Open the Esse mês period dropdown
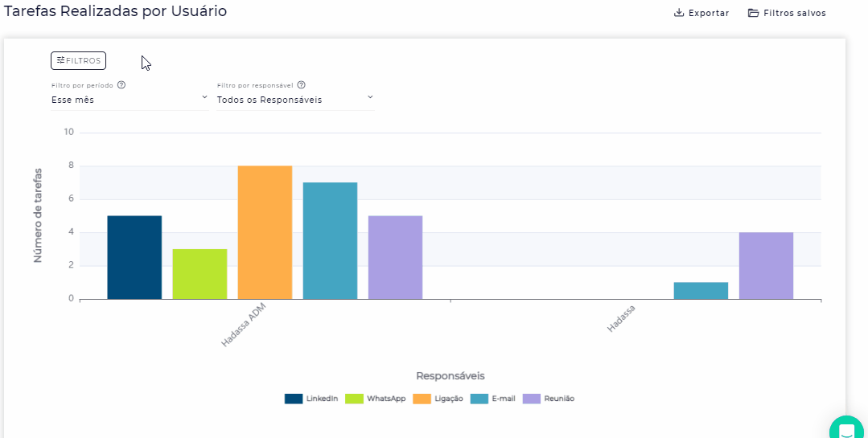 coord(129,100)
